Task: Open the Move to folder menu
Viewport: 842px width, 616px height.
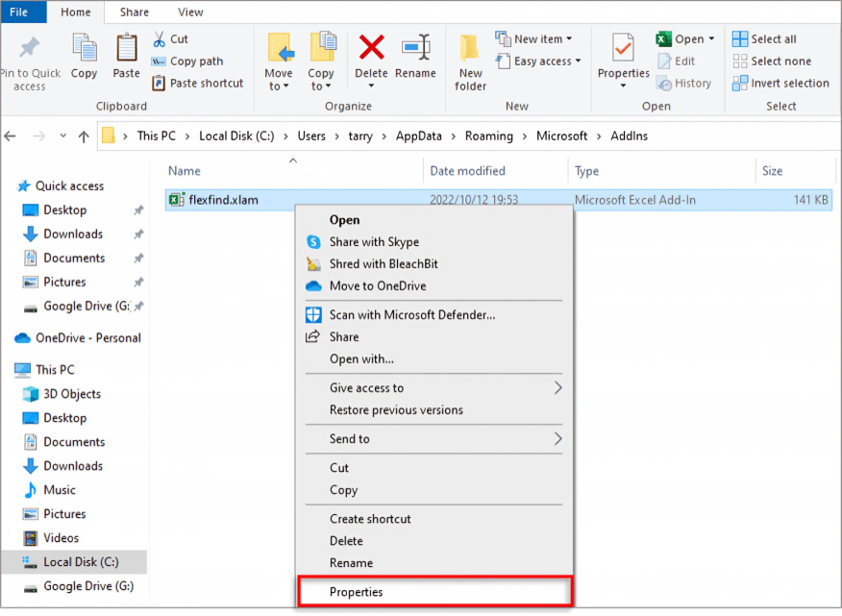Action: [280, 62]
